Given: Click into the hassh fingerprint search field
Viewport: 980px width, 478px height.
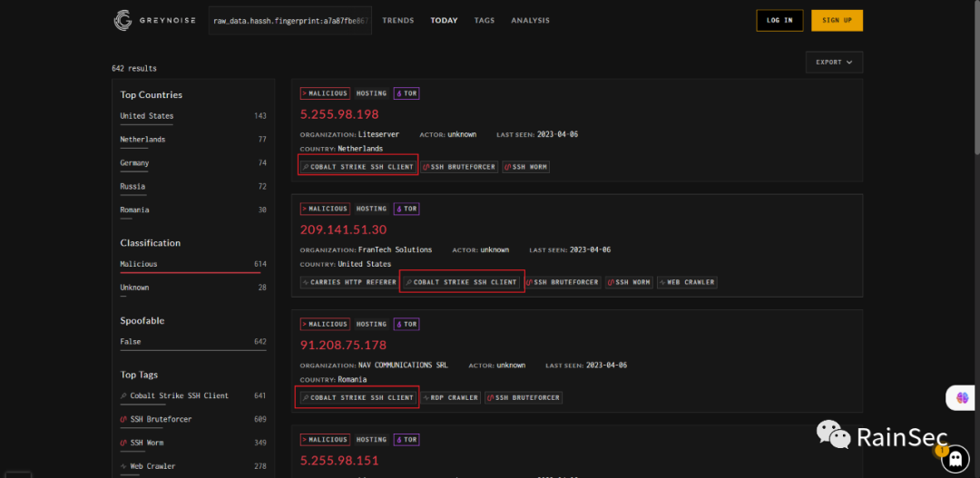Looking at the screenshot, I should (x=290, y=21).
